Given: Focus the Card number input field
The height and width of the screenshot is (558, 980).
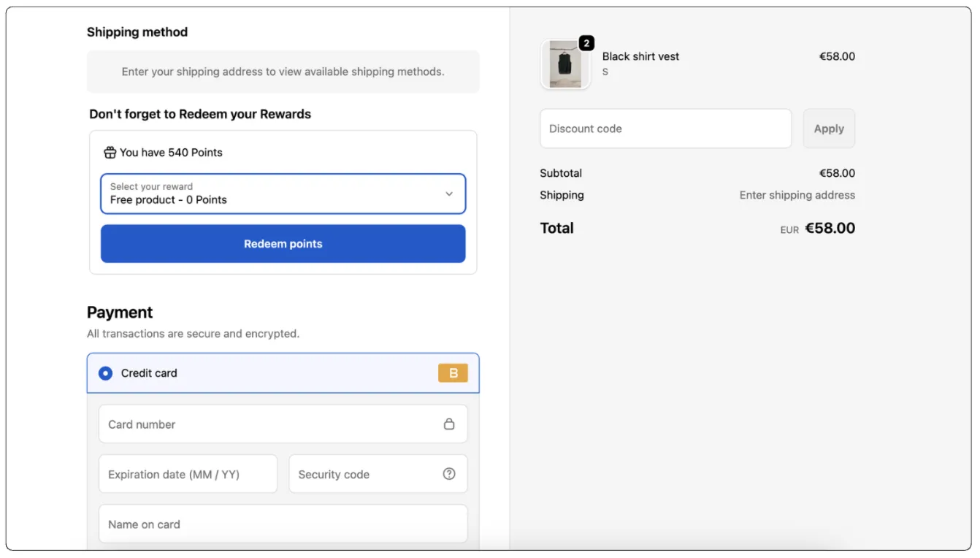Looking at the screenshot, I should [270, 424].
